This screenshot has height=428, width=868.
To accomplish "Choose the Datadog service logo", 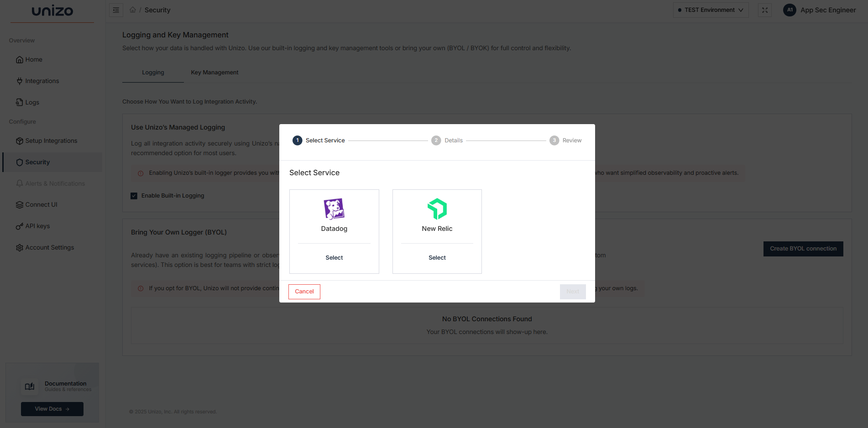I will click(x=334, y=208).
